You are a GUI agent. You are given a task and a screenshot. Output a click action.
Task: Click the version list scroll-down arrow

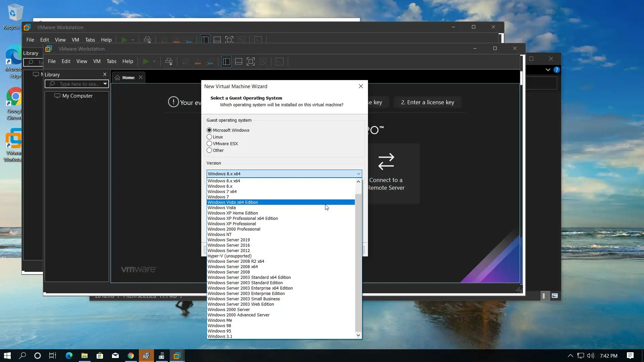(358, 336)
